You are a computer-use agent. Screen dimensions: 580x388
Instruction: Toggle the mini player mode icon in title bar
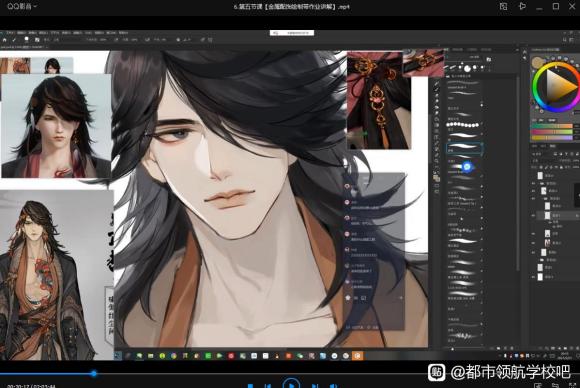pos(503,6)
